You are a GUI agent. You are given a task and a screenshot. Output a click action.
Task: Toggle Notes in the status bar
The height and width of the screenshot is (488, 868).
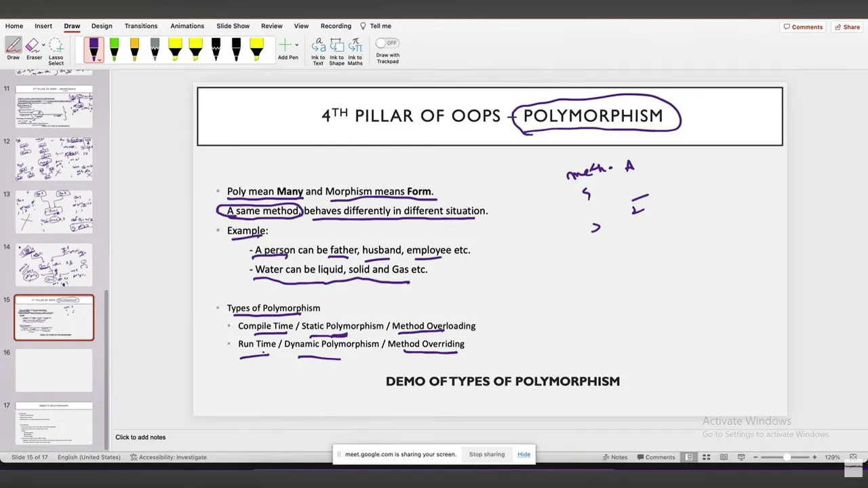click(615, 457)
